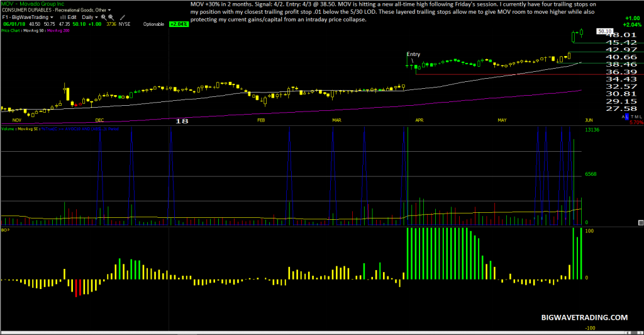Select the white MovAvg 50 price label

33,30
